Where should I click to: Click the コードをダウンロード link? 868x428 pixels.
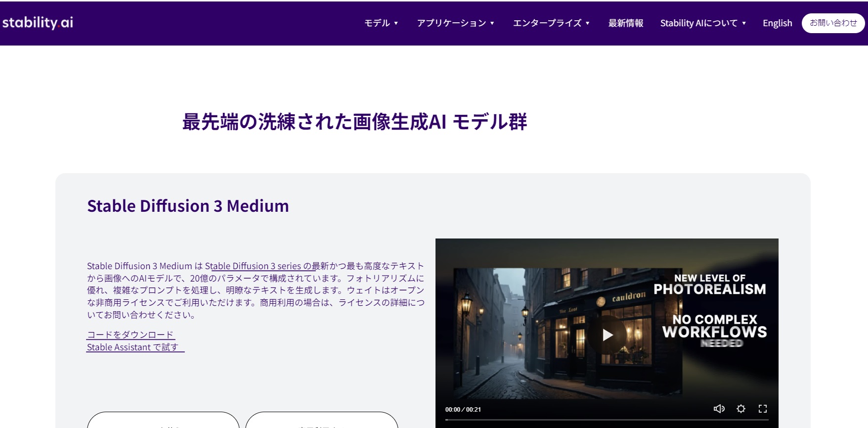click(x=130, y=335)
